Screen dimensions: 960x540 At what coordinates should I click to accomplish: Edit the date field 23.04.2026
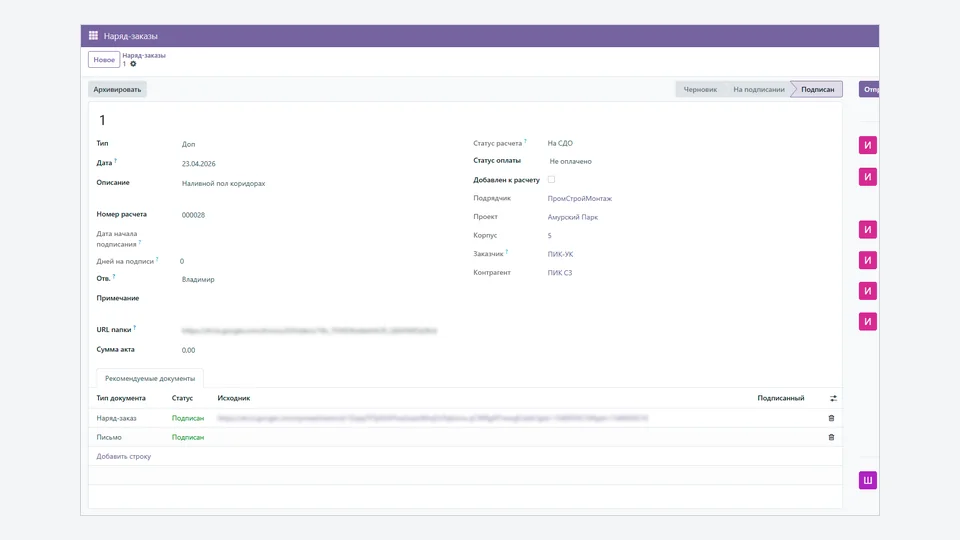(x=198, y=163)
